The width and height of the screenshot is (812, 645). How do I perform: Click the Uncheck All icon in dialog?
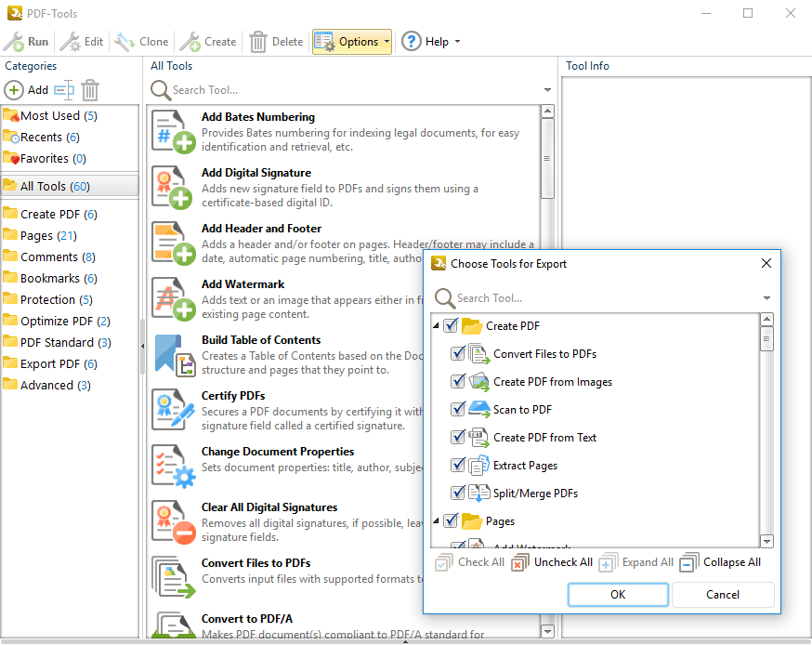[x=520, y=562]
